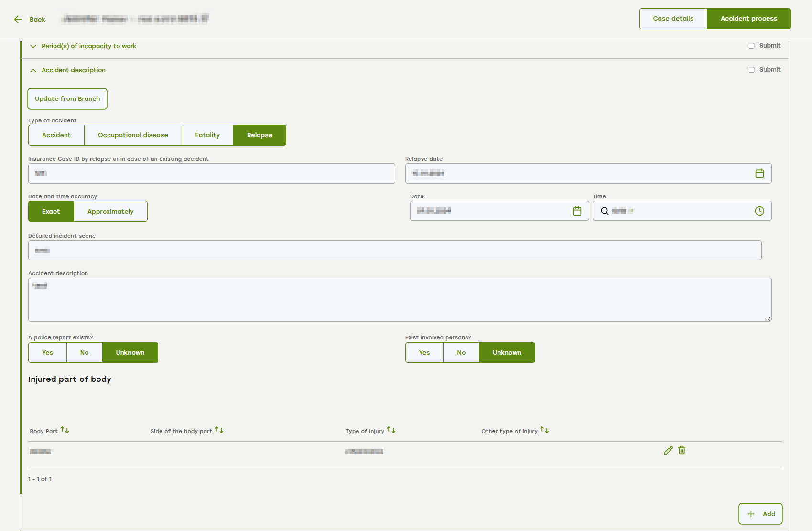812x531 pixels.
Task: Sort by Other type of injury
Action: click(544, 430)
